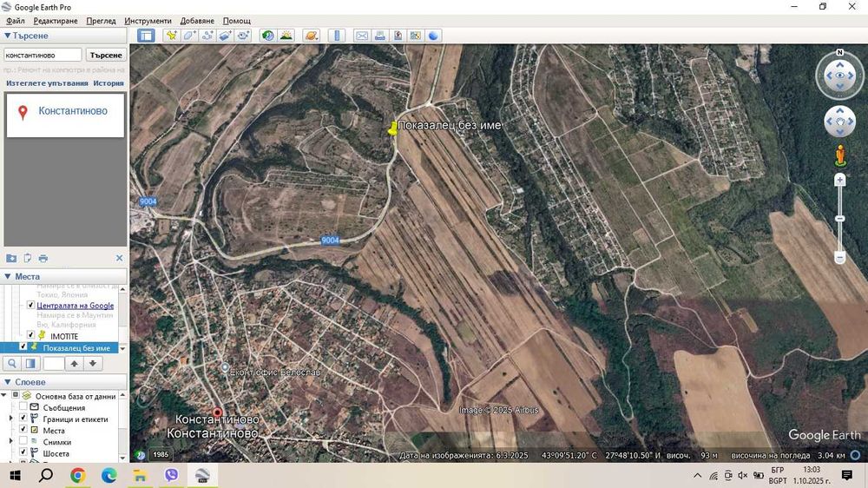868x488 pixels.
Task: Toggle the Основна база от данни checkbox
Action: tap(16, 395)
